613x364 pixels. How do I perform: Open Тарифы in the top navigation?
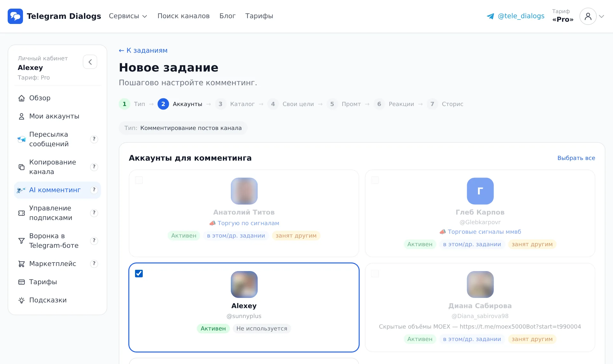coord(259,16)
